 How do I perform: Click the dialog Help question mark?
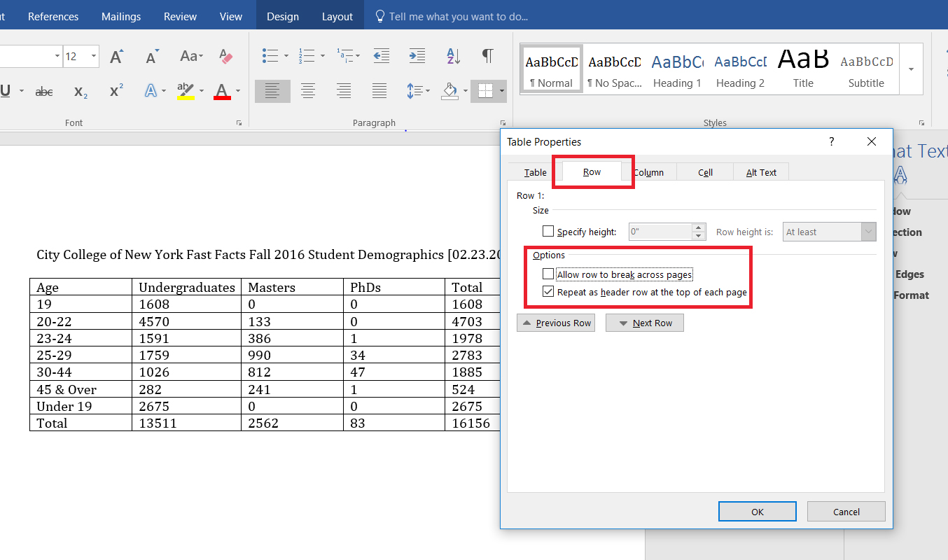point(832,141)
